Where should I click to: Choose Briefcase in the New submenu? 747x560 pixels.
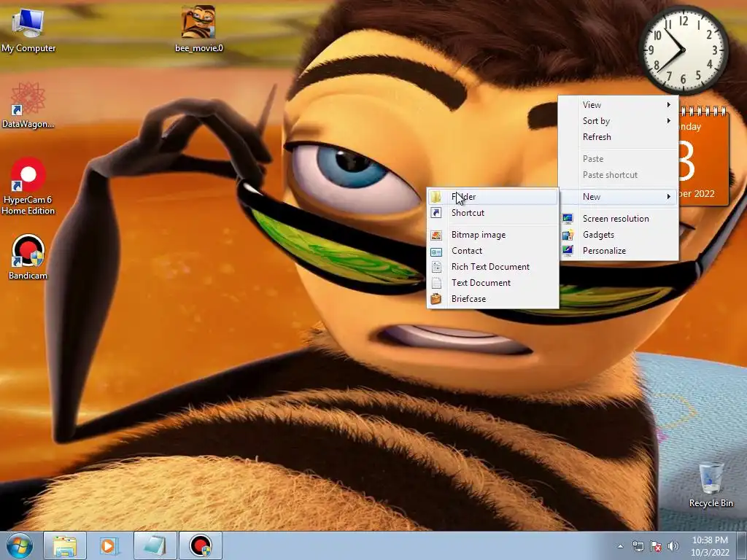tap(492, 299)
